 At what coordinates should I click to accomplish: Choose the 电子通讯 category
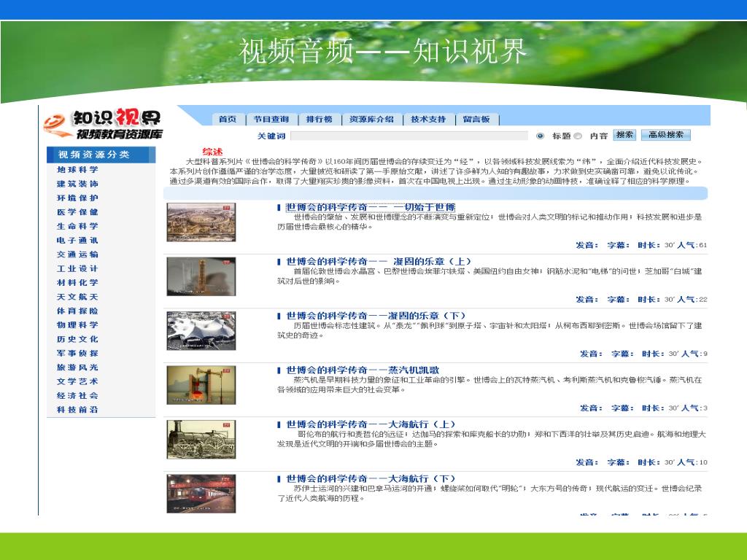click(77, 240)
